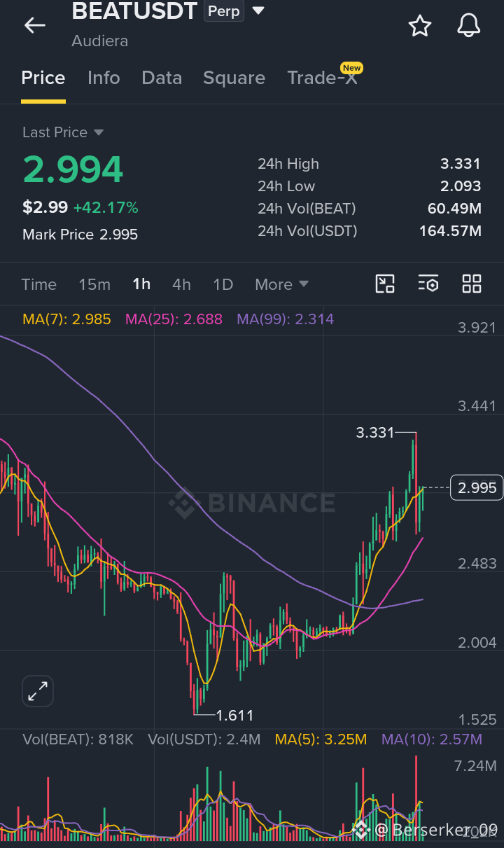The width and height of the screenshot is (504, 848).
Task: Tap the Vol(USDT): 2.4M label
Action: coord(204,739)
